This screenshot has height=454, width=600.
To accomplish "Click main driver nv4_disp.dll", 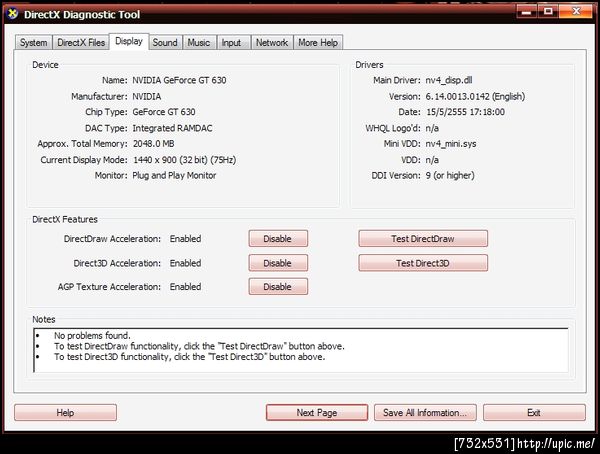I will pos(449,80).
